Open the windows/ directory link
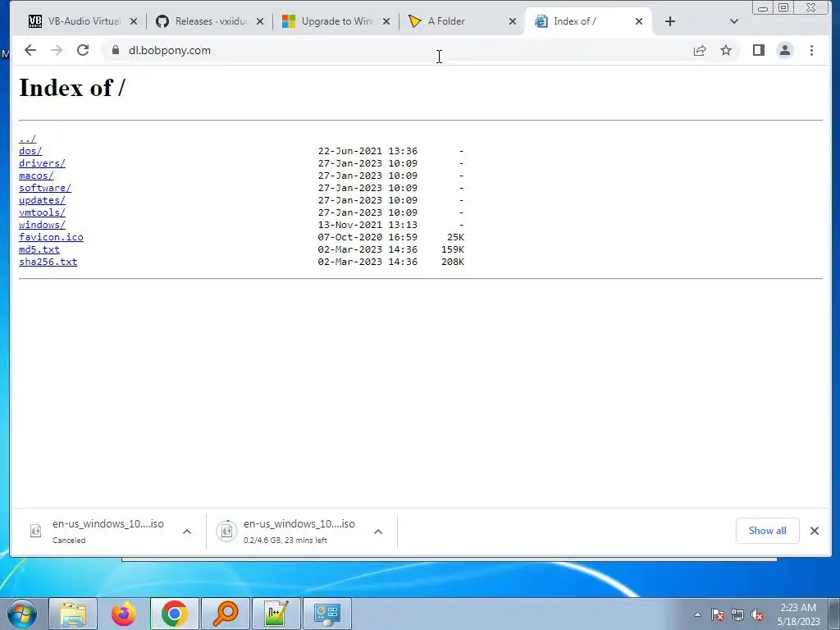Viewport: 840px width, 630px height. pyautogui.click(x=42, y=225)
